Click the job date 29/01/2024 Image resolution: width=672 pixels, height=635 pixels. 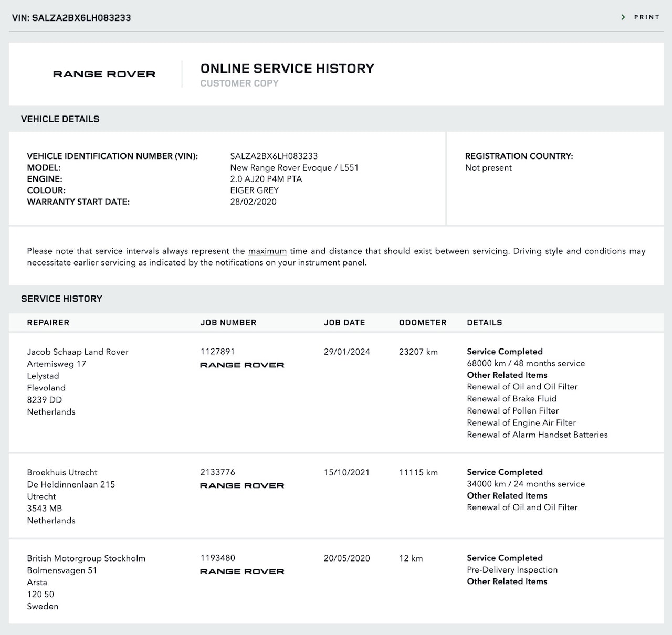[346, 352]
